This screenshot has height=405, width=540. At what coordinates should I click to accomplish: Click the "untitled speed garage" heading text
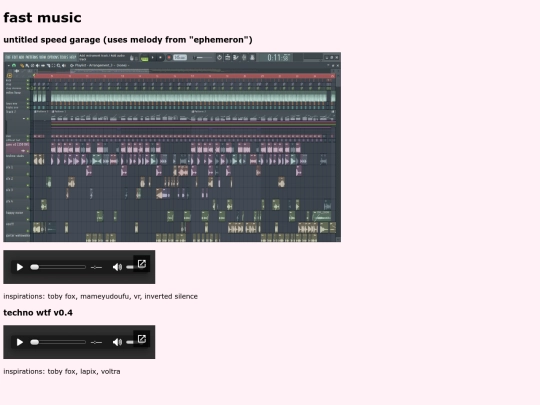click(x=128, y=40)
